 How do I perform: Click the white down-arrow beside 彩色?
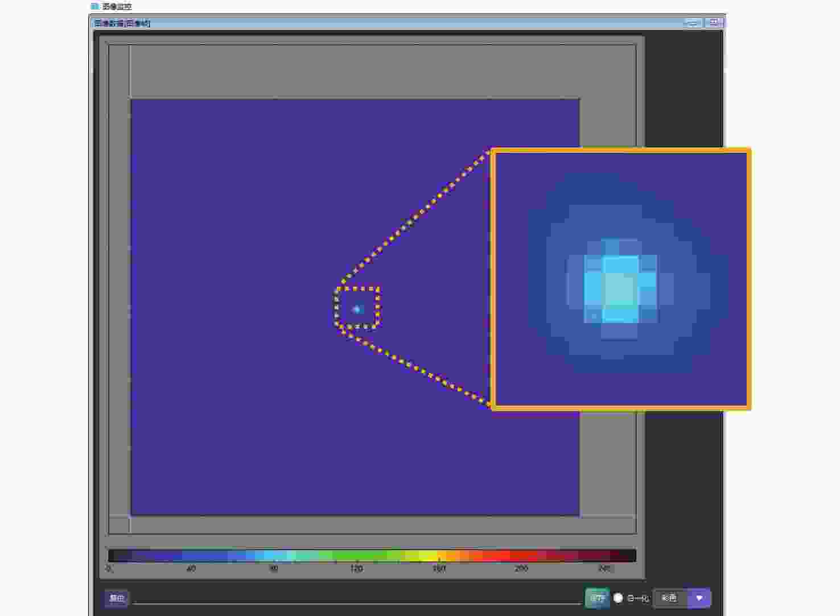coord(699,598)
